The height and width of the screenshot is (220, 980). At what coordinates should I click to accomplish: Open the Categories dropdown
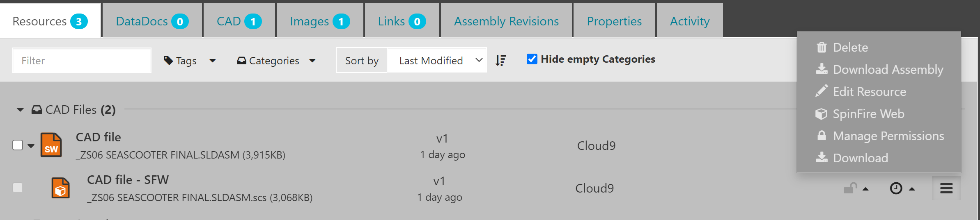276,61
